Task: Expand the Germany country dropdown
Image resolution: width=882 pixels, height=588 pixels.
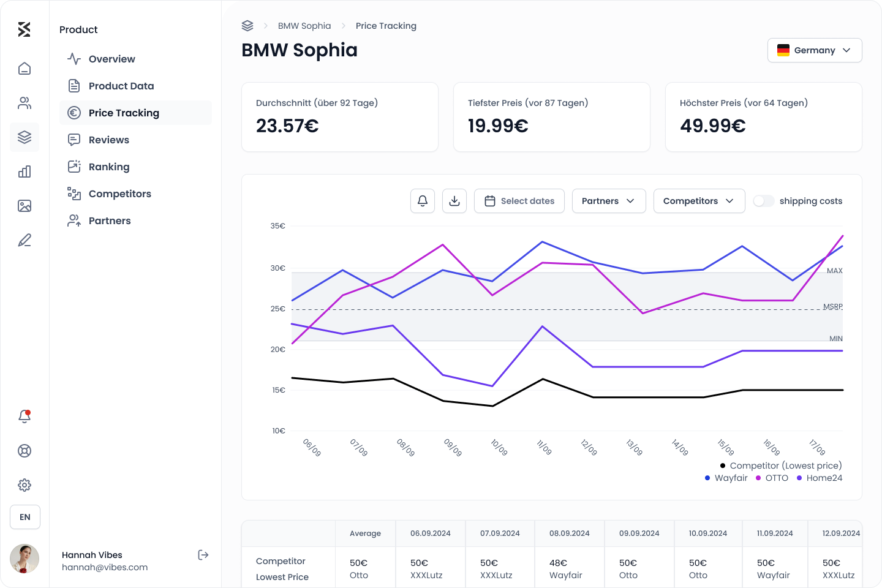Action: coord(815,50)
